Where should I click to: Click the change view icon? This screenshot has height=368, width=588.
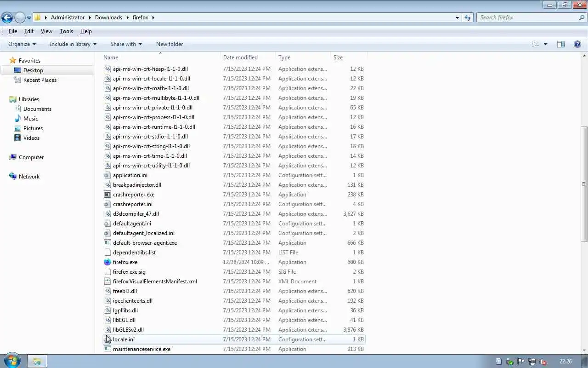[536, 44]
